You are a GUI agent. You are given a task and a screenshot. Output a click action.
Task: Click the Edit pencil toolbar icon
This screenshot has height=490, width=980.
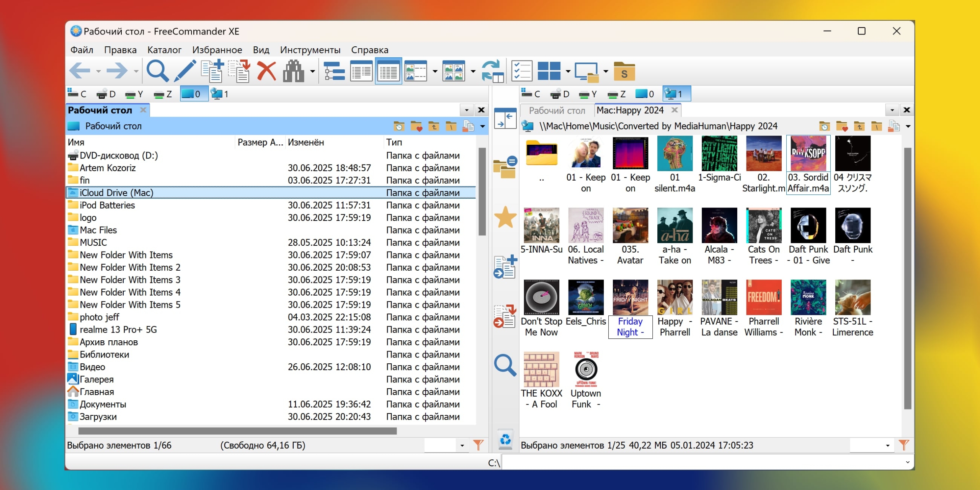click(185, 71)
